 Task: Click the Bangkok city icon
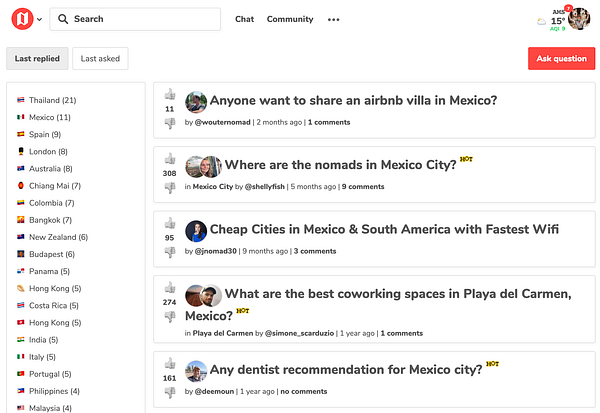pos(21,220)
